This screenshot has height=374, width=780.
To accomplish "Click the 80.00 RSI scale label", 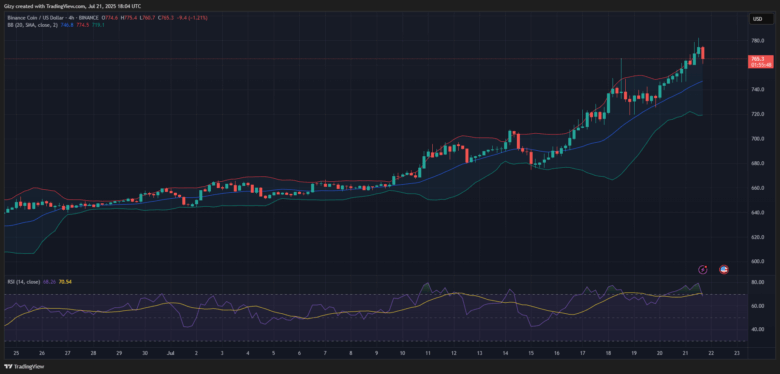I will [x=758, y=282].
